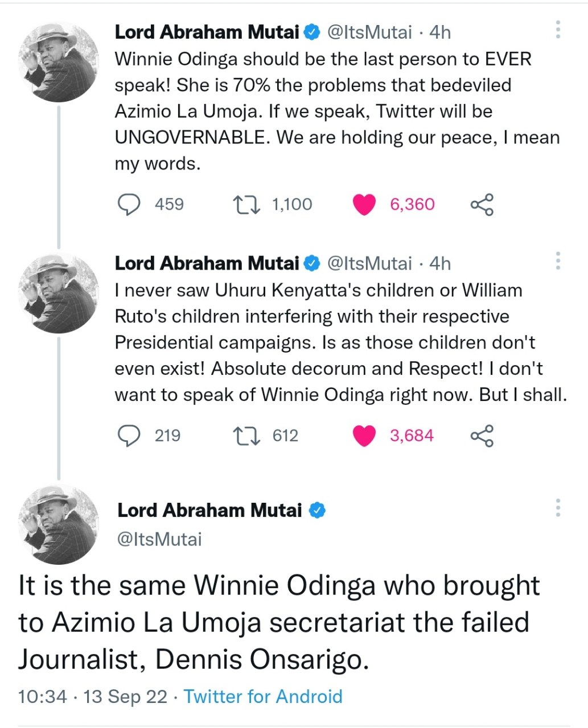
Task: Open profile picture on second tweet
Action: [59, 293]
